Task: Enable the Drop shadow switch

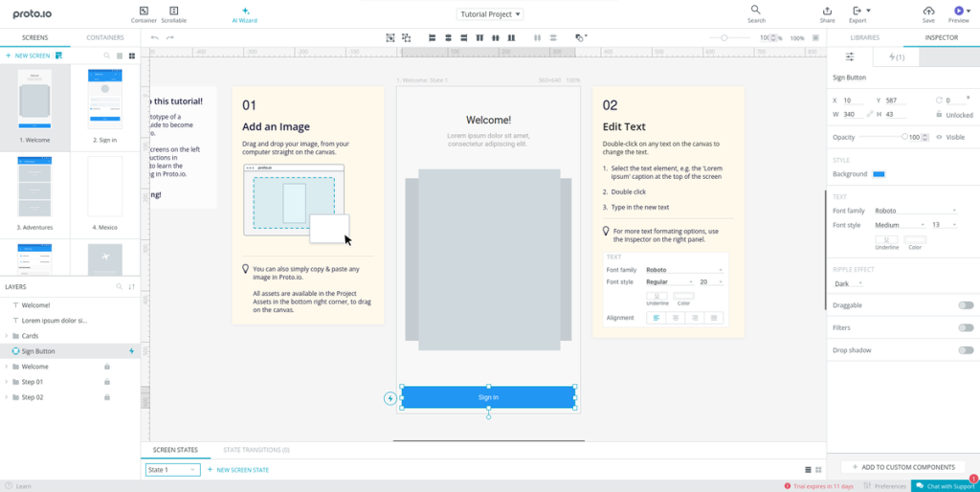Action: coord(966,350)
